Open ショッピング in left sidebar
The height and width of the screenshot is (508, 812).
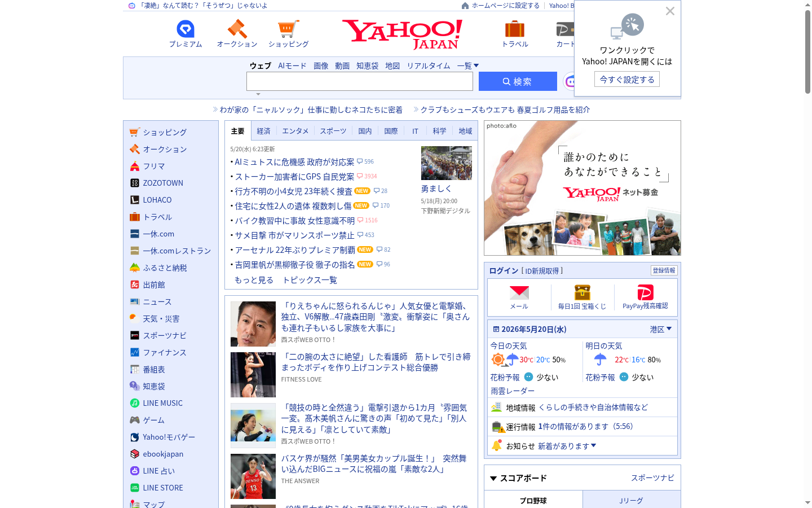pos(165,132)
